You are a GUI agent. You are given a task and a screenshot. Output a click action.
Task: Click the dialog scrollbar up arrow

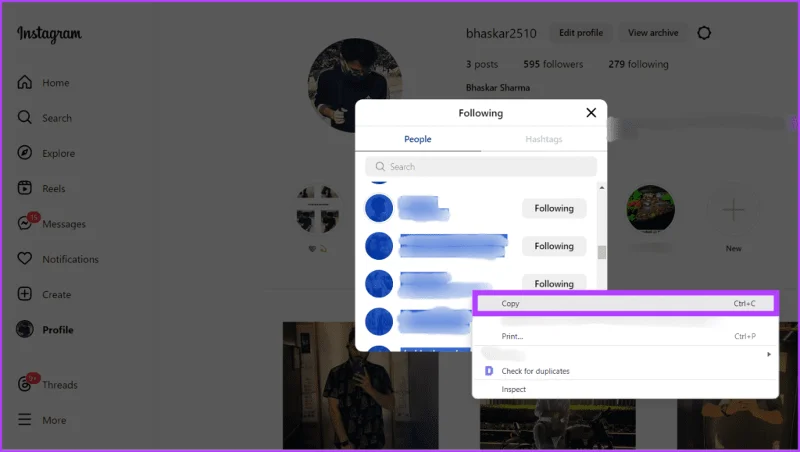602,188
